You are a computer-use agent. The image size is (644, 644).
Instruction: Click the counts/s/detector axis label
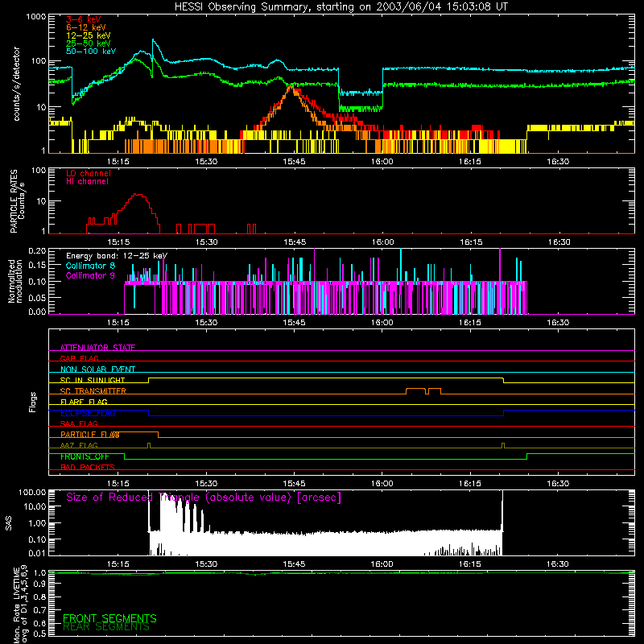(x=17, y=84)
